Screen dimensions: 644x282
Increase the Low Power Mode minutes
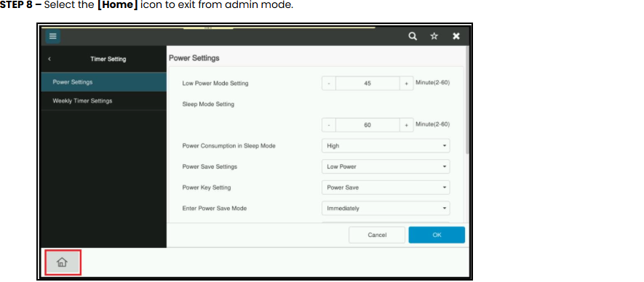407,84
